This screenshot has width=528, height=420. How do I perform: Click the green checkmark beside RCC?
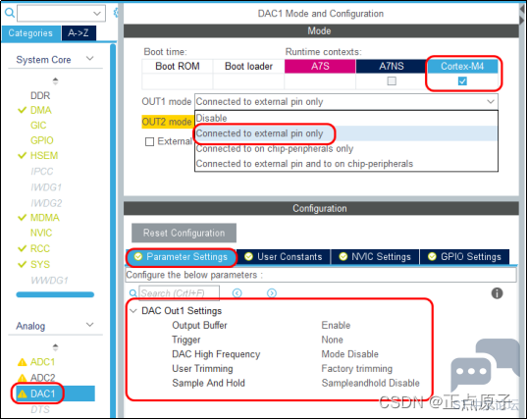[x=22, y=248]
